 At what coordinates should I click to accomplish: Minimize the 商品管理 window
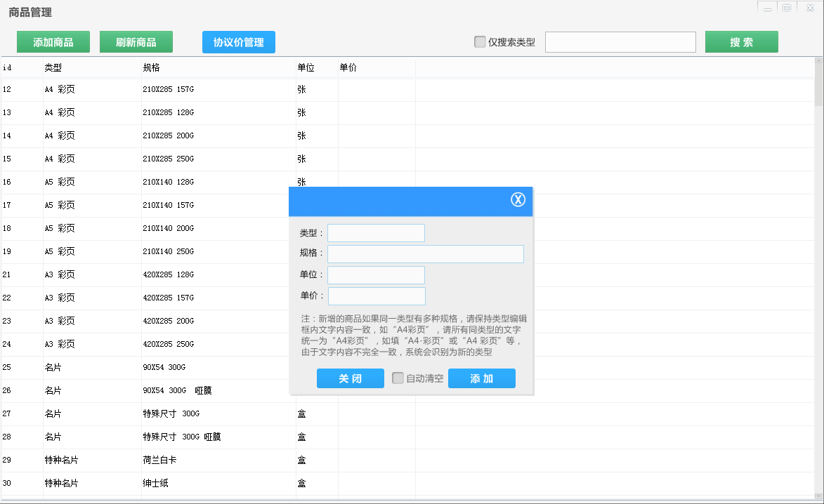pyautogui.click(x=768, y=8)
